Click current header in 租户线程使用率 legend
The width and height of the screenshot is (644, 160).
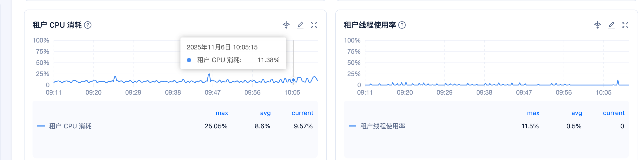pyautogui.click(x=614, y=113)
